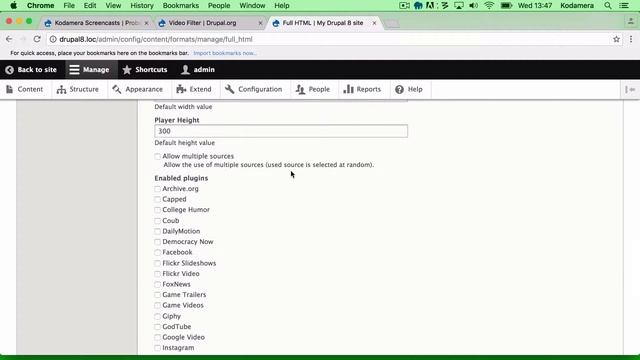Click Extend puzzle icon
Image resolution: width=640 pixels, height=360 pixels.
(181, 89)
